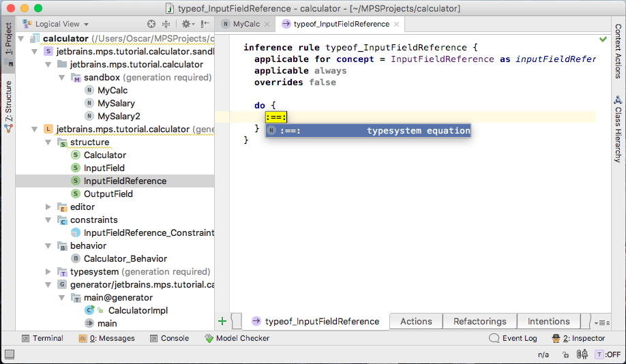Viewport: 626px width, 364px height.
Task: Click the green plus icon below the editor
Action: [222, 321]
